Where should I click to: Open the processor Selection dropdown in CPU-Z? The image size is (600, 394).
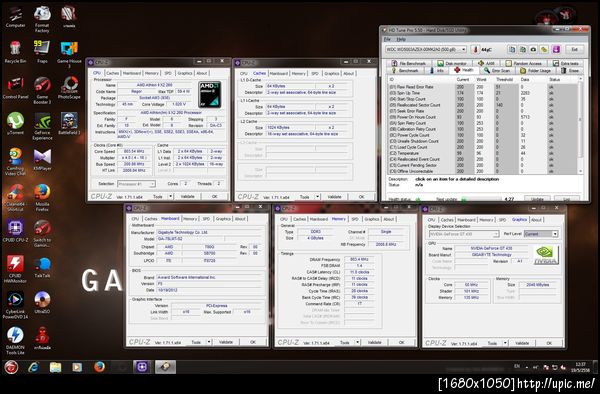[x=136, y=184]
